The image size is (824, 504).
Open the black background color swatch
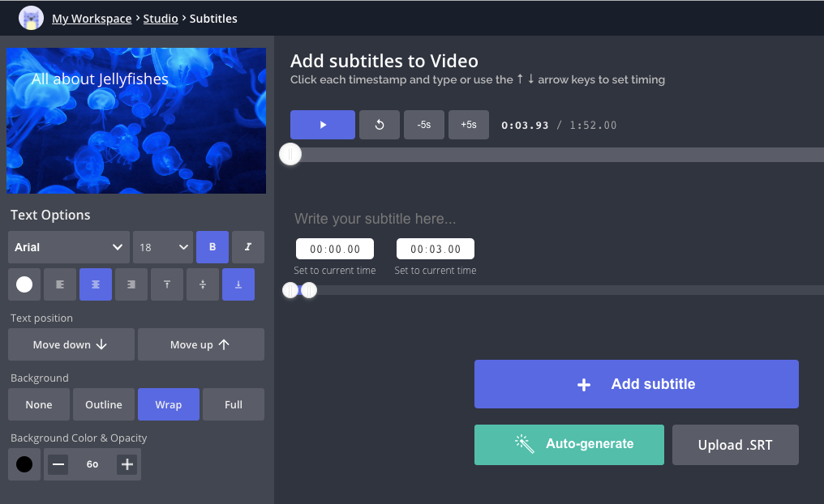point(24,463)
